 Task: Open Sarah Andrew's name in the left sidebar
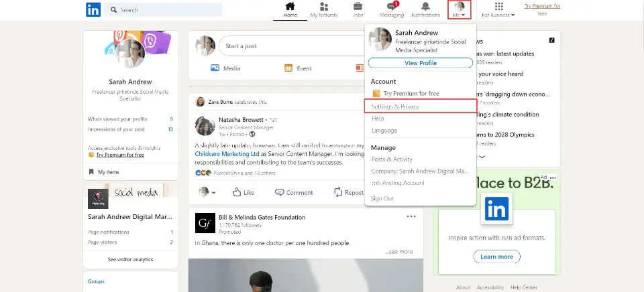click(130, 82)
